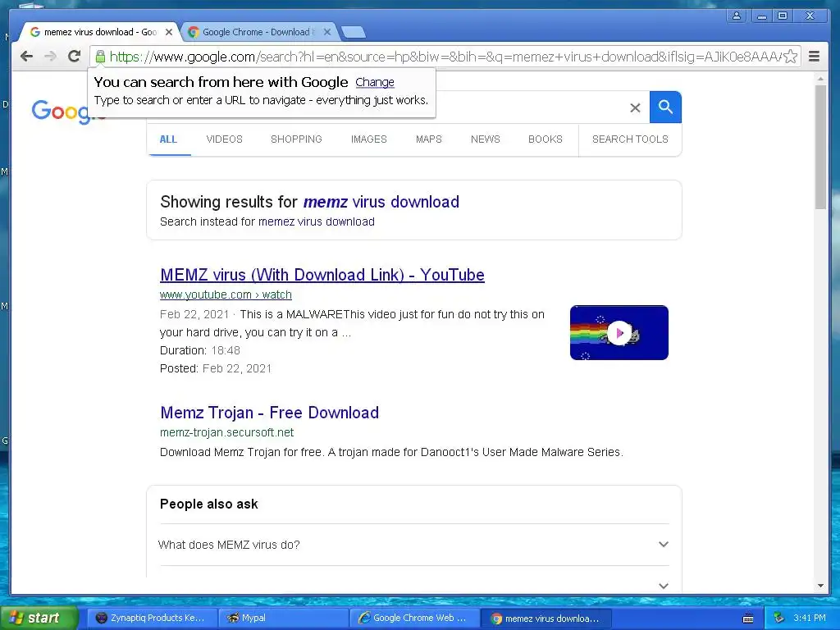The height and width of the screenshot is (630, 840).
Task: Open the Windows start menu
Action: 39,618
